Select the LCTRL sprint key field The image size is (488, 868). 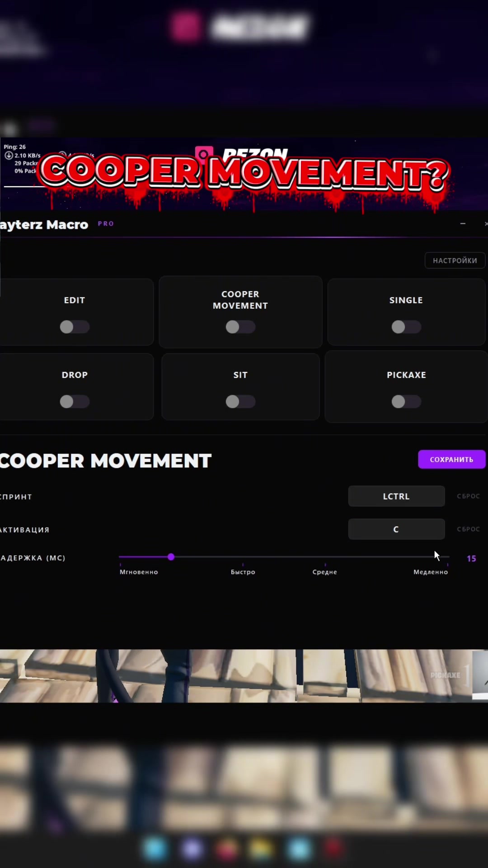[396, 496]
